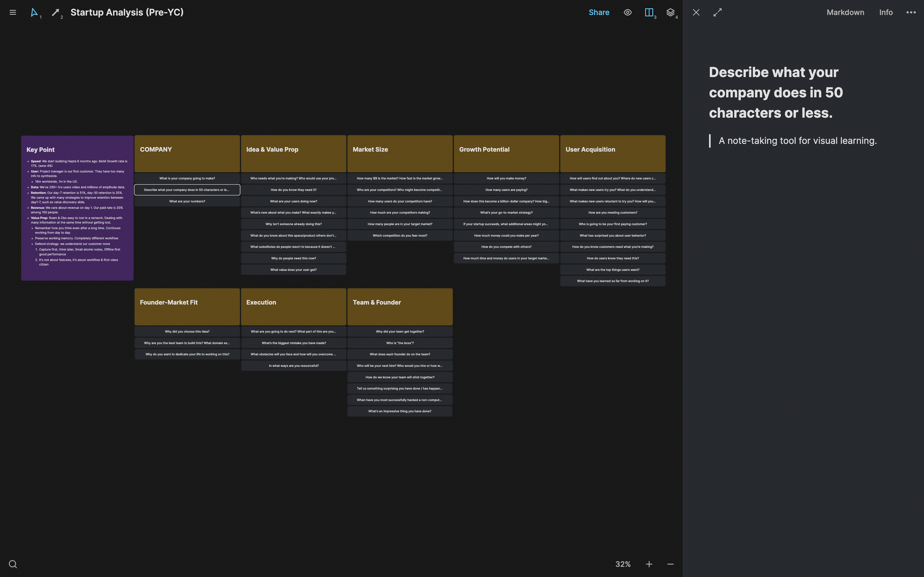Click the 32% zoom level
This screenshot has height=577, width=924.
point(623,564)
